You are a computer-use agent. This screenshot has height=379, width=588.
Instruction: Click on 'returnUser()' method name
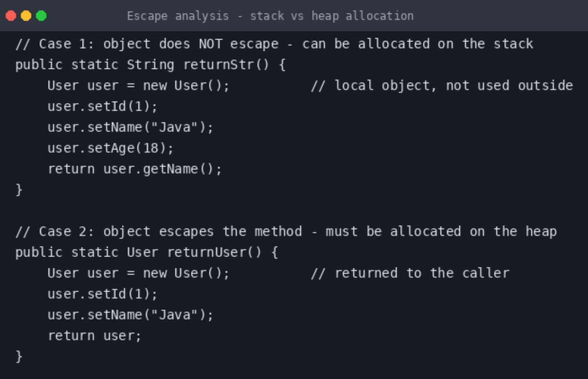point(214,253)
